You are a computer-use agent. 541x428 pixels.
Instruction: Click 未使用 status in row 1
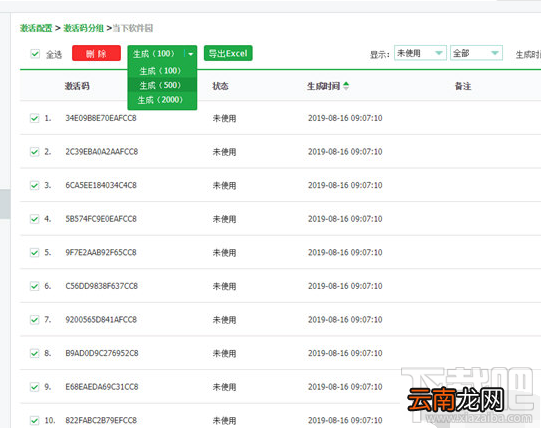(x=225, y=118)
